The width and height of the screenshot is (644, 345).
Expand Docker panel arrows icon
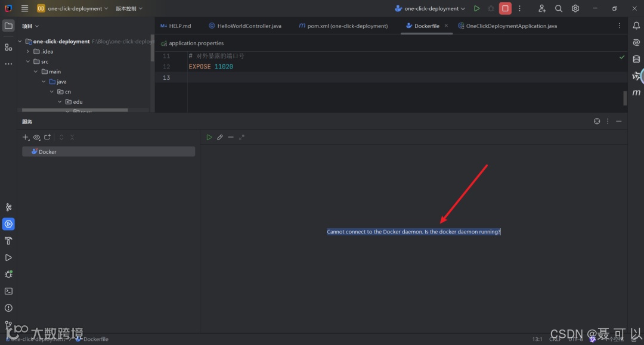pyautogui.click(x=241, y=138)
